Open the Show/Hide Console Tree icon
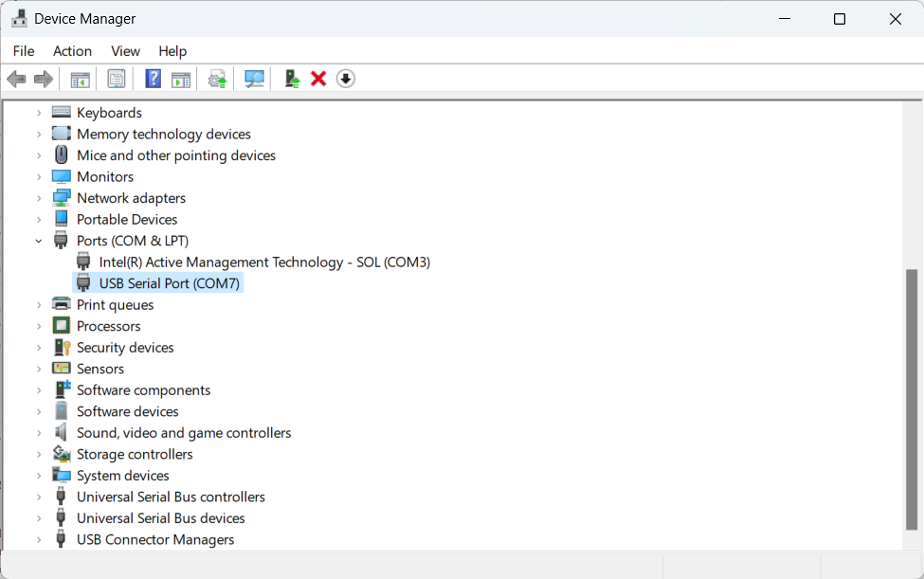Screen dimensions: 924x579 click(x=80, y=78)
